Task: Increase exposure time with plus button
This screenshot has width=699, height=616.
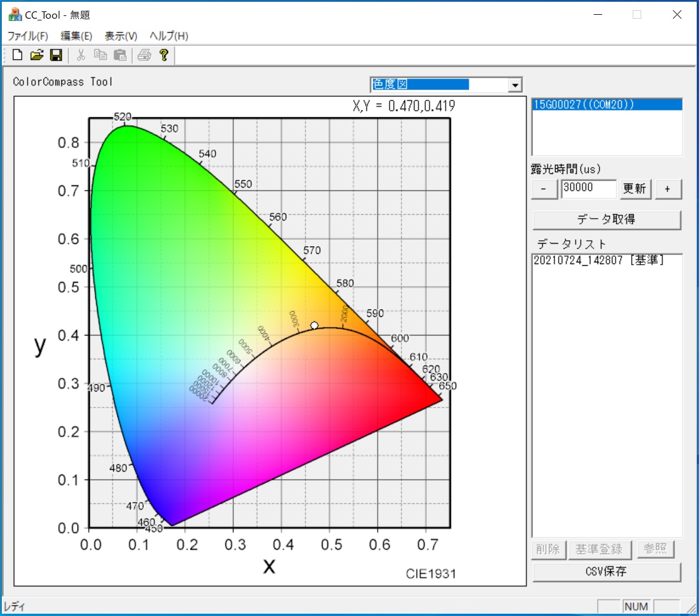Action: point(668,189)
